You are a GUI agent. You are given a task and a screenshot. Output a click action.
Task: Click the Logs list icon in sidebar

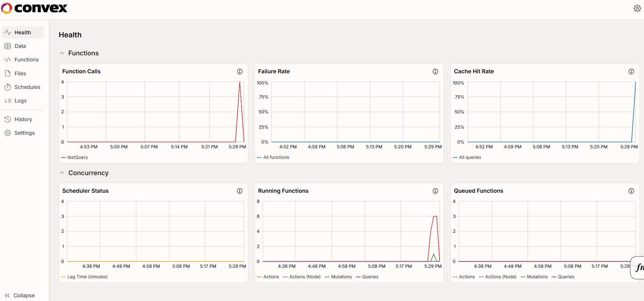pyautogui.click(x=8, y=101)
